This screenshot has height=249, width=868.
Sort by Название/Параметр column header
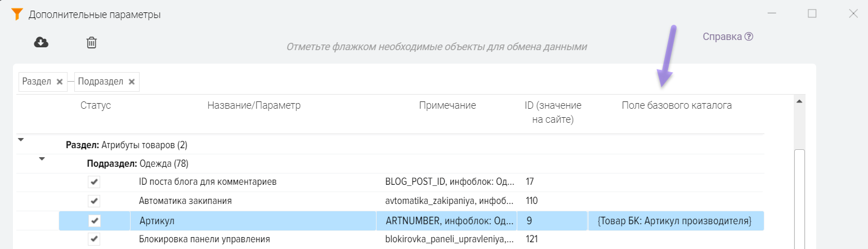(254, 105)
